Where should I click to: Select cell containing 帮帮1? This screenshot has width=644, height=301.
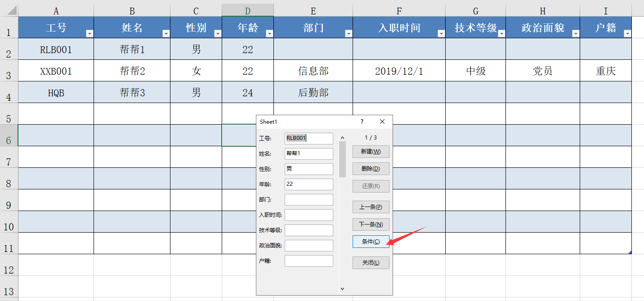132,49
